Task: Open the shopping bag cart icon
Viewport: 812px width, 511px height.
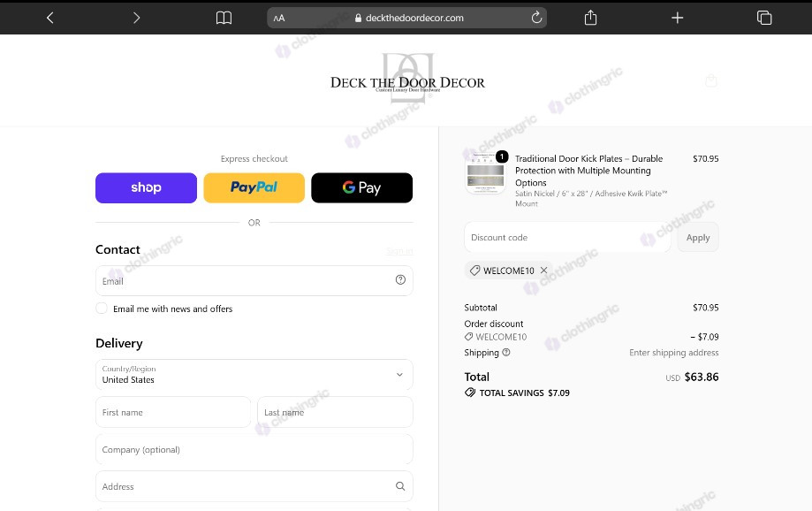Action: 711,80
